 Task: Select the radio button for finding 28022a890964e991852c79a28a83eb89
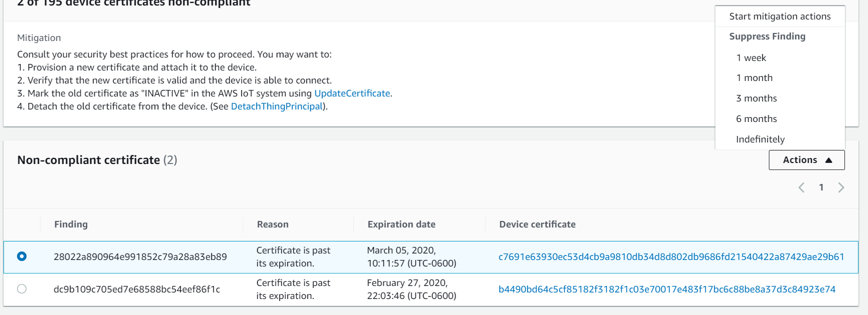pos(22,256)
